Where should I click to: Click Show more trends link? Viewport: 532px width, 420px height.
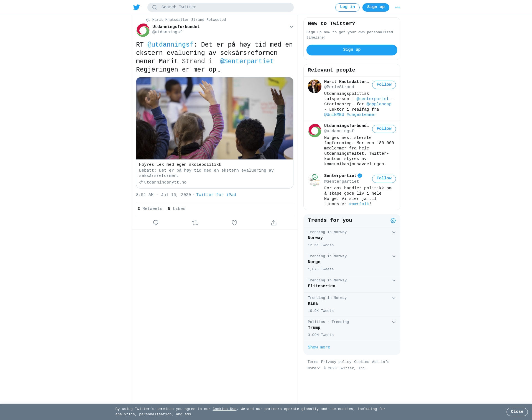point(319,347)
